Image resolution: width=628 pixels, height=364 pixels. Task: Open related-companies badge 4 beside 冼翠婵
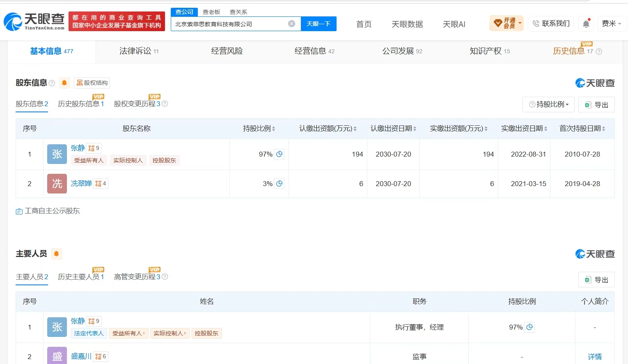click(x=101, y=184)
